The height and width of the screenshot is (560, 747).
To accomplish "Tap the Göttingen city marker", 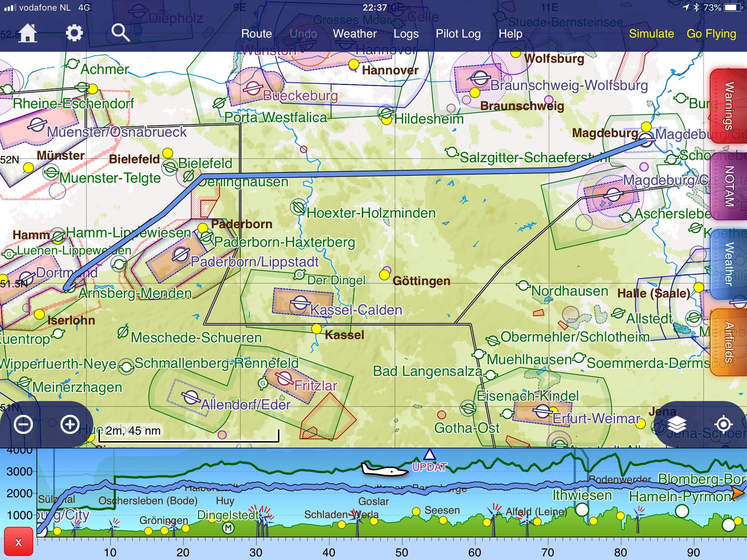I will click(x=384, y=275).
